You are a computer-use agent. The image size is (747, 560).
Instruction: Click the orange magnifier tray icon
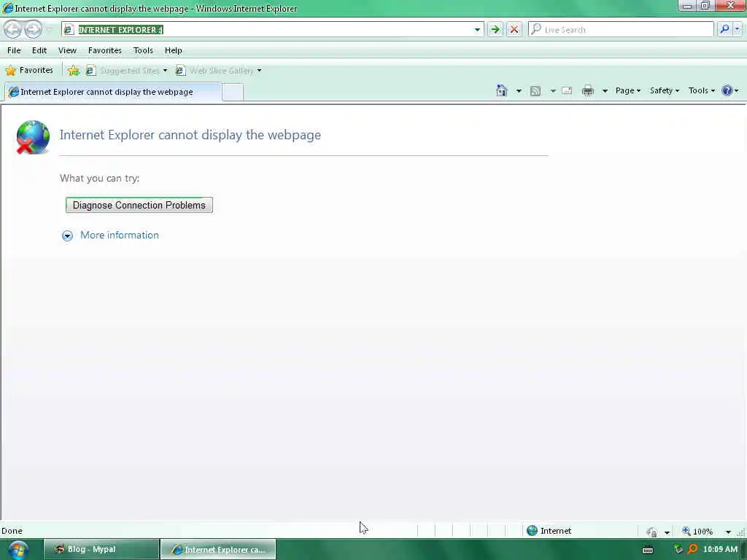pyautogui.click(x=692, y=549)
